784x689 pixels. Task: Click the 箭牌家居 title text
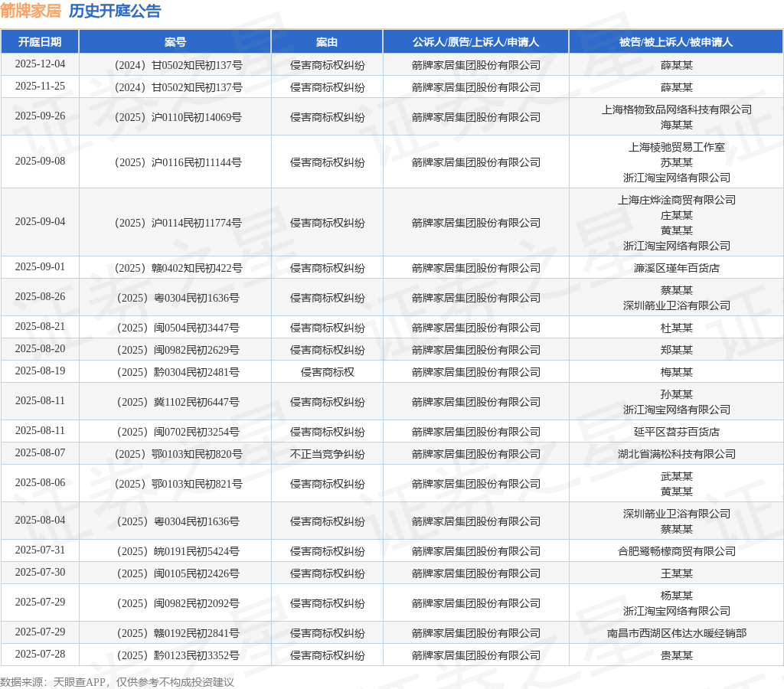31,11
